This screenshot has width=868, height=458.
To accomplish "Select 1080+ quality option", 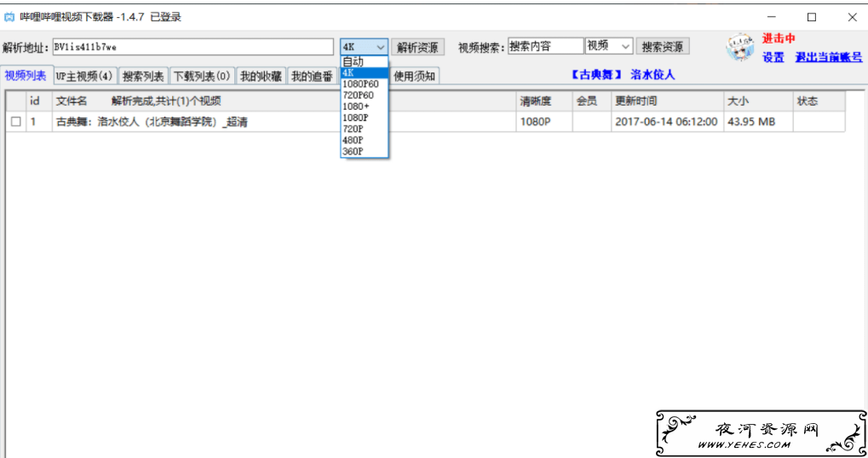I will click(365, 106).
